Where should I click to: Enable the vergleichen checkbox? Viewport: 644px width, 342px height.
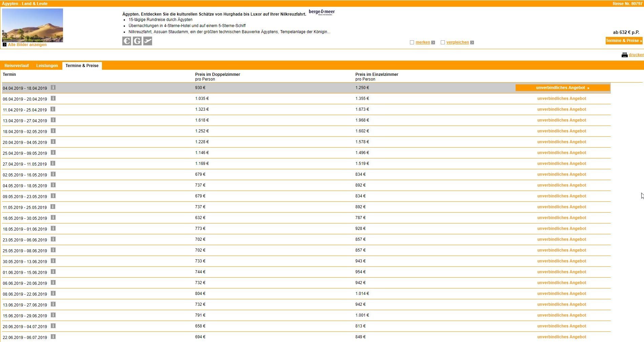tap(443, 42)
